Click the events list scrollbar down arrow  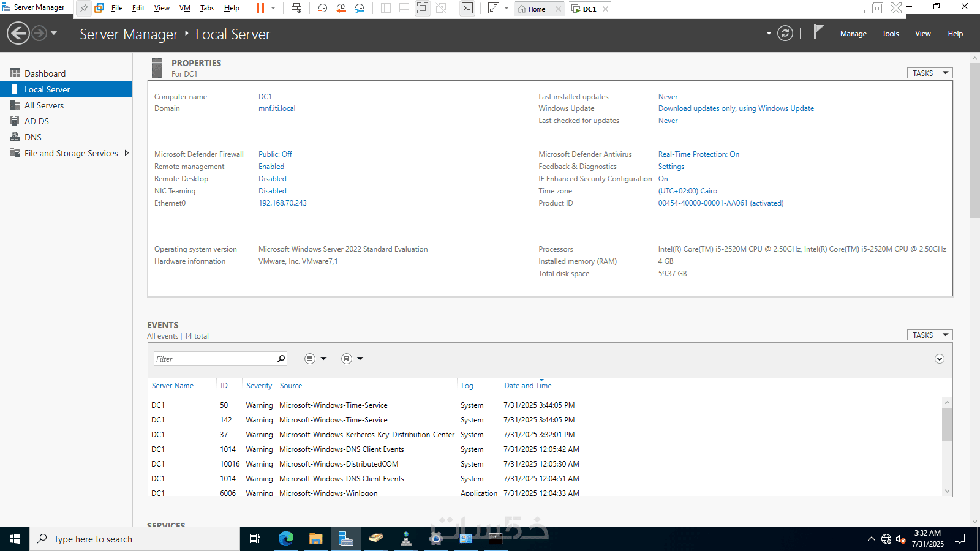pyautogui.click(x=947, y=491)
